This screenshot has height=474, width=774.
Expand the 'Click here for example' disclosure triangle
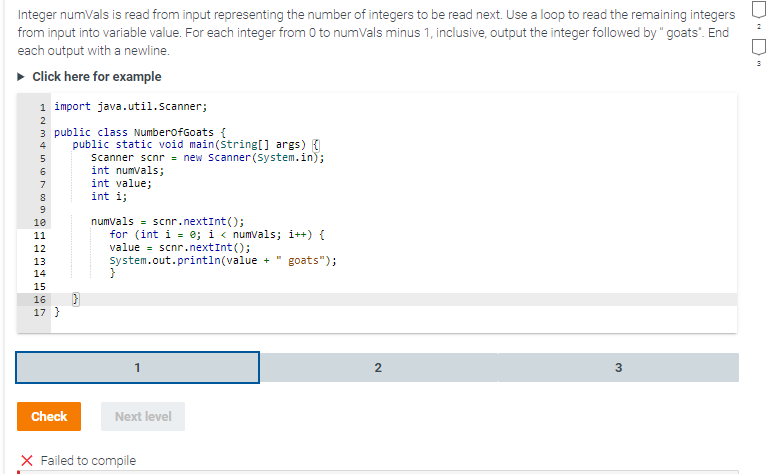click(x=21, y=77)
